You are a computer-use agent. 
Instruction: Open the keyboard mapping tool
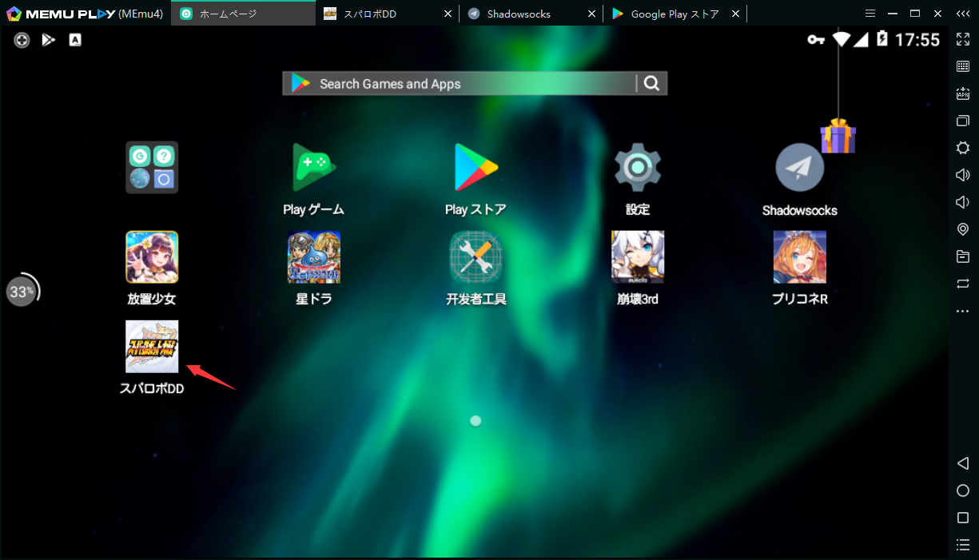click(x=962, y=66)
